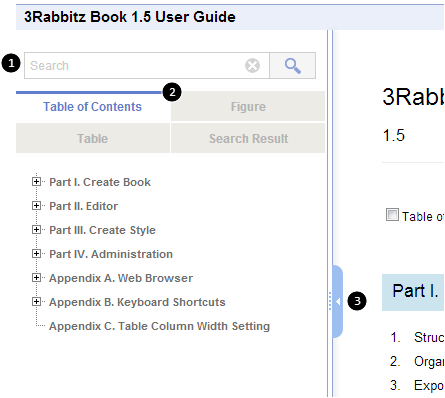Expand Part II. Editor tree node
Image resolution: width=445 pixels, height=398 pixels.
(x=36, y=206)
